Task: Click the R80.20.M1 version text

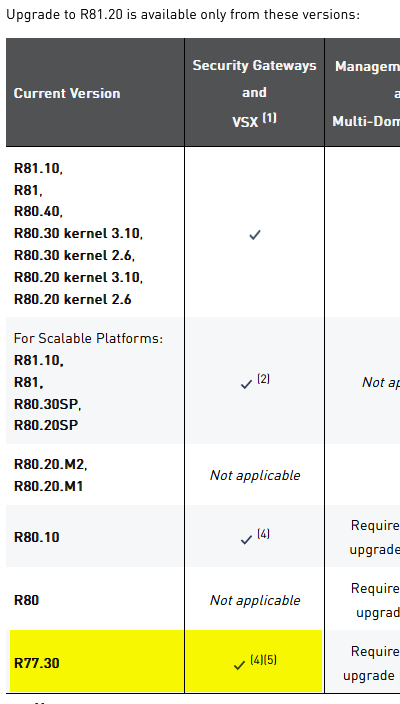Action: (x=48, y=486)
